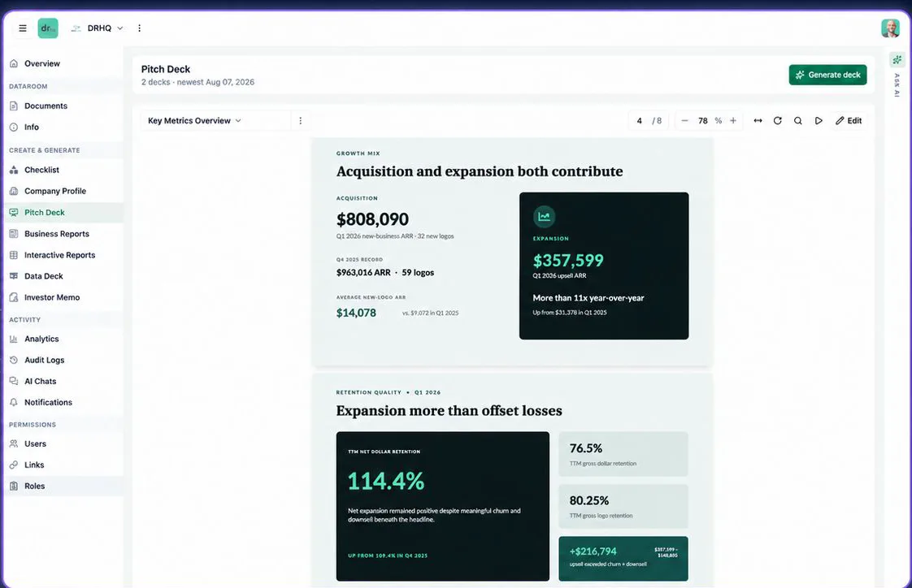Click the Business Reports newspaper icon
The image size is (912, 588).
pos(14,234)
